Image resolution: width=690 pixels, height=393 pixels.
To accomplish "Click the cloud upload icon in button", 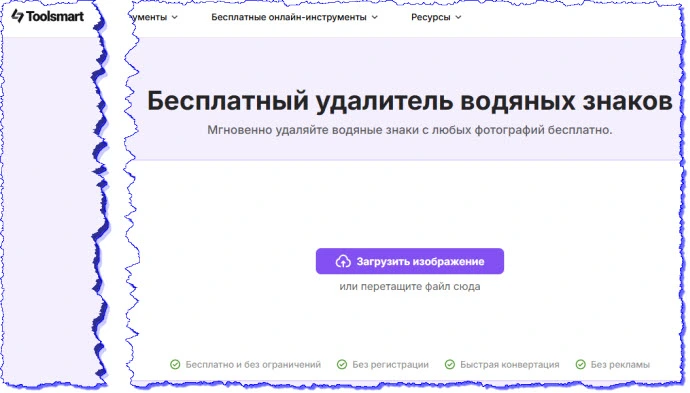I will click(x=343, y=261).
